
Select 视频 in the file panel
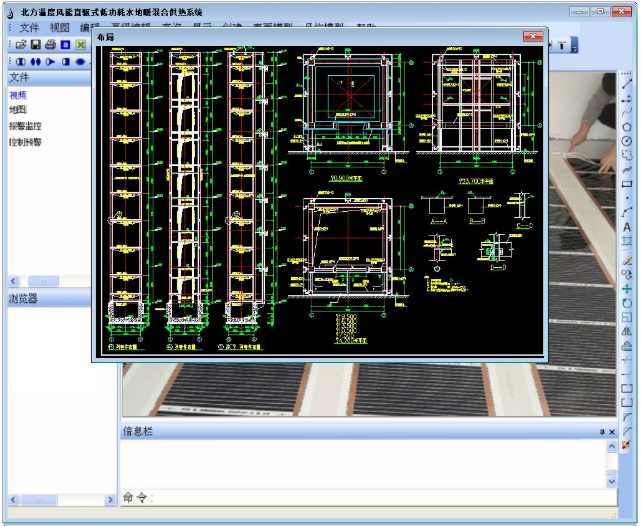pyautogui.click(x=18, y=95)
